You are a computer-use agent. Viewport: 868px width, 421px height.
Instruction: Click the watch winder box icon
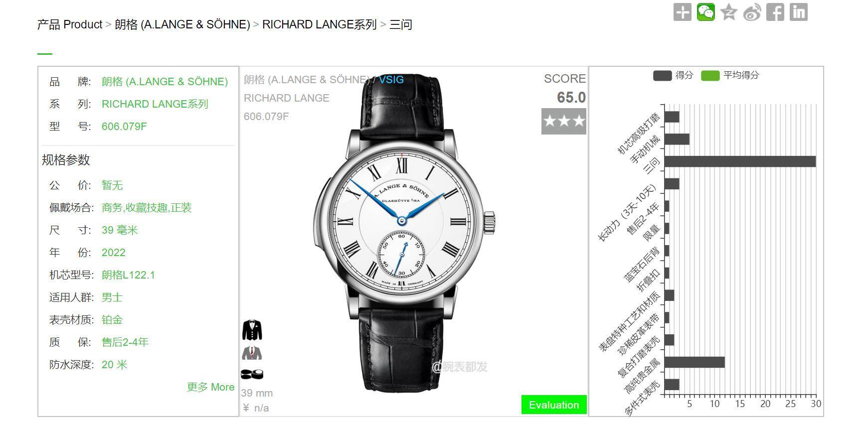click(x=252, y=374)
